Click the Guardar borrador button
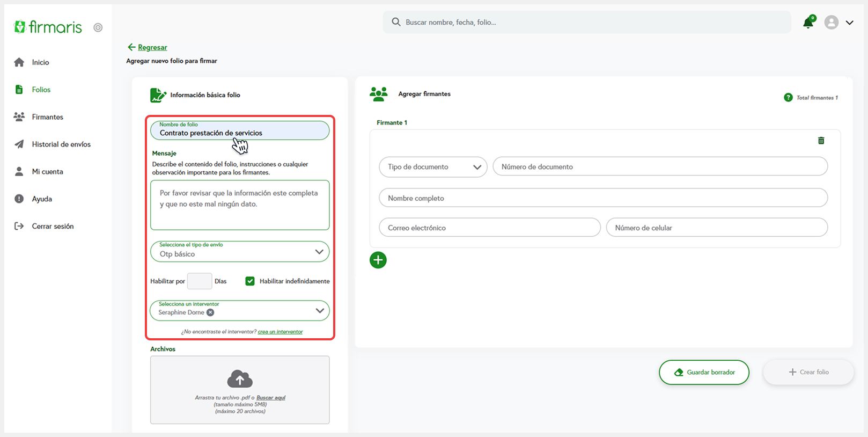This screenshot has height=437, width=868. (704, 372)
